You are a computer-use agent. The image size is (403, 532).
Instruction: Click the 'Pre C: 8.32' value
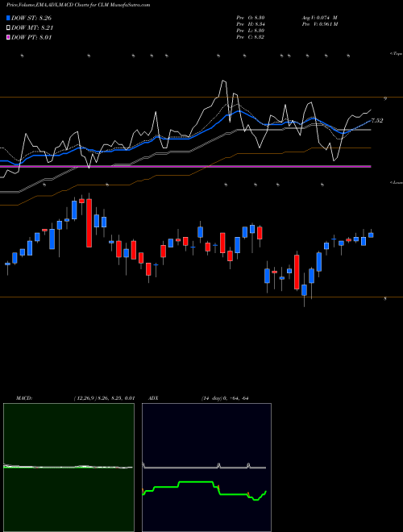[x=251, y=37]
